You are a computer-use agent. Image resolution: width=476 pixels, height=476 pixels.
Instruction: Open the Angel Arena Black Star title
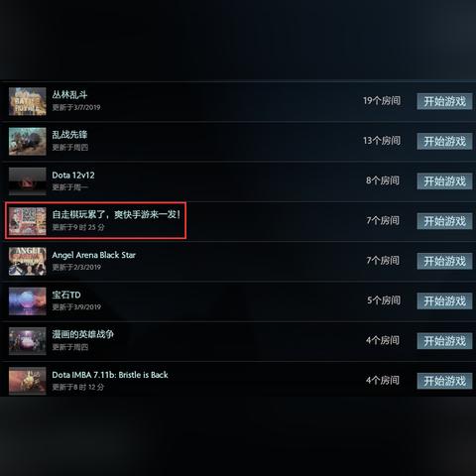pos(94,255)
